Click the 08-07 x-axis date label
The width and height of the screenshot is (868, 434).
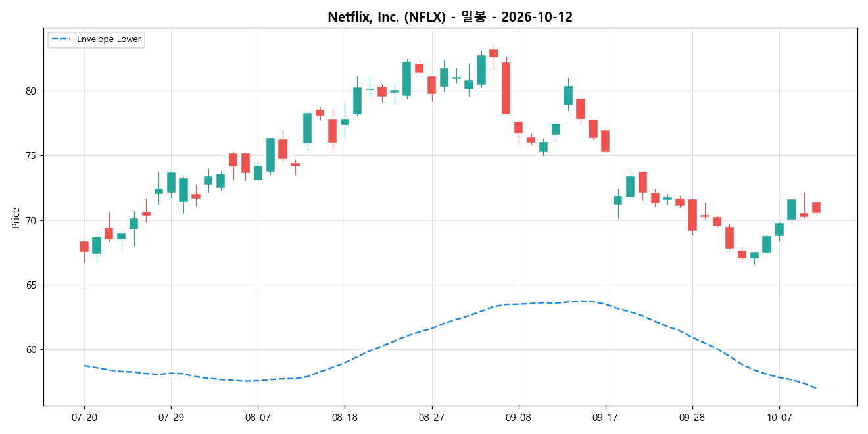point(258,417)
